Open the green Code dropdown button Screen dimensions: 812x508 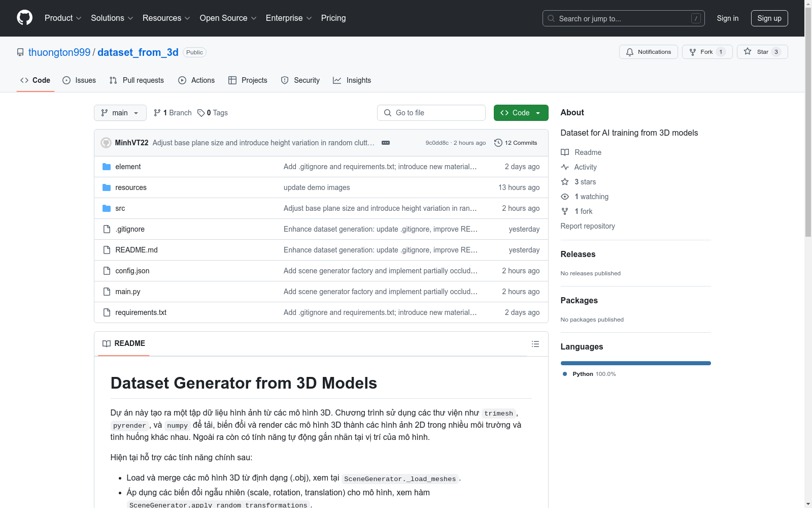click(521, 113)
